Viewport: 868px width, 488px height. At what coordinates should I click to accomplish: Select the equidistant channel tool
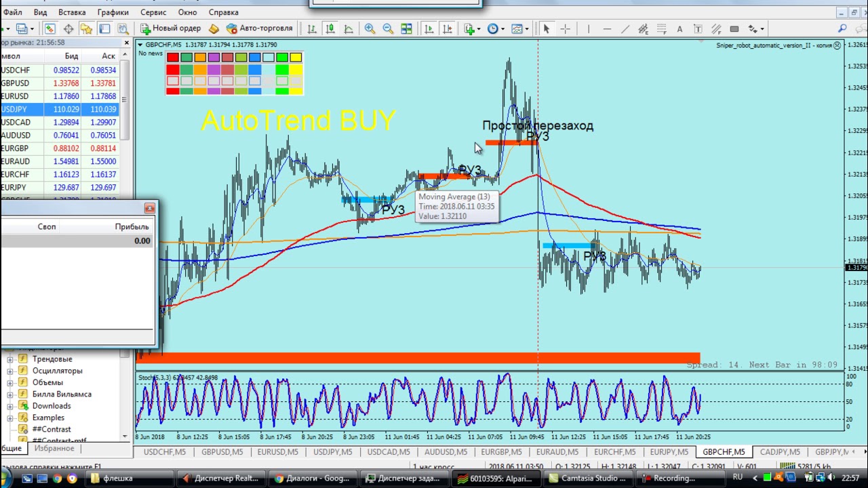pyautogui.click(x=644, y=28)
